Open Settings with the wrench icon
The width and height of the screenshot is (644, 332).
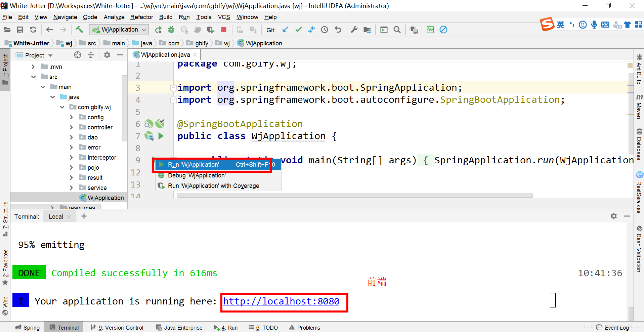coord(354,30)
